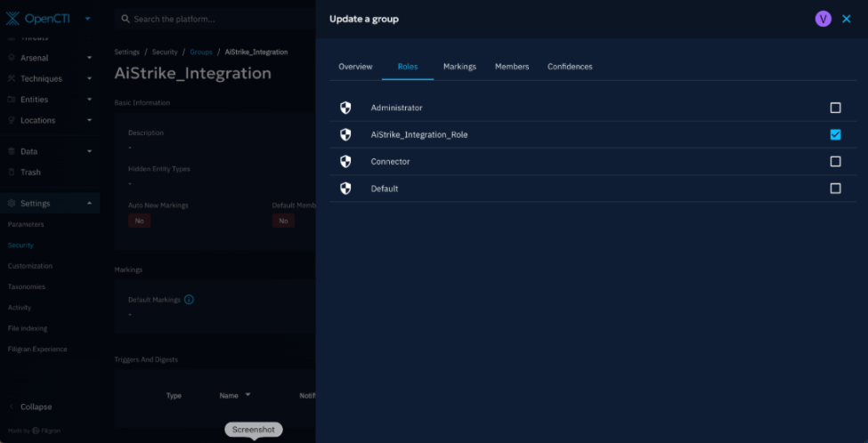
Task: Click the Filigran logo in footer
Action: coord(47,431)
